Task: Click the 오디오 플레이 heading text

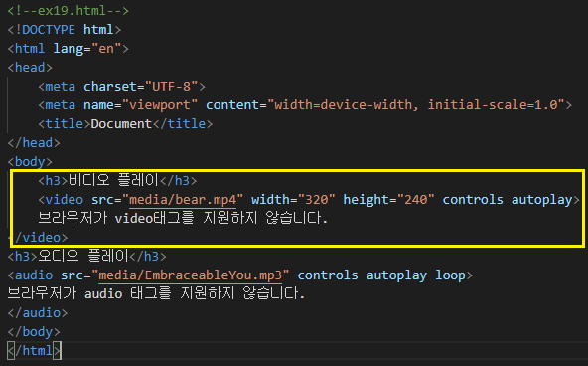Action: click(x=83, y=256)
